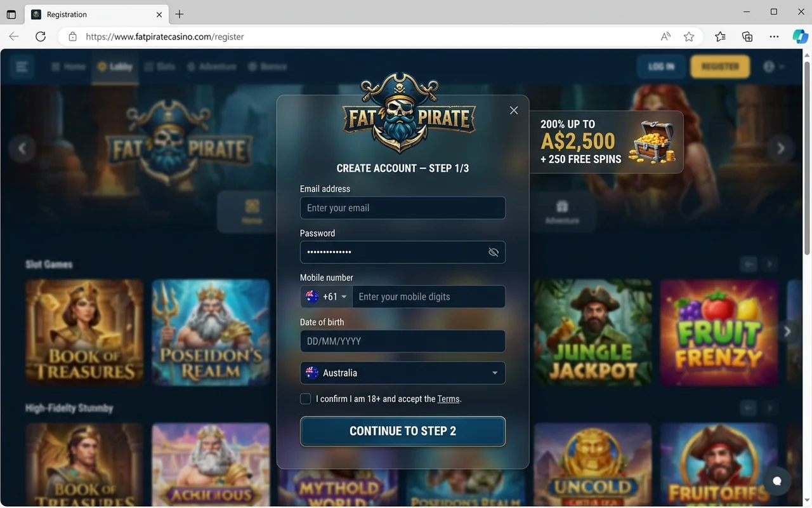Viewport: 812px width, 508px height.
Task: Open the Uncold game thumbnail
Action: coord(593,465)
